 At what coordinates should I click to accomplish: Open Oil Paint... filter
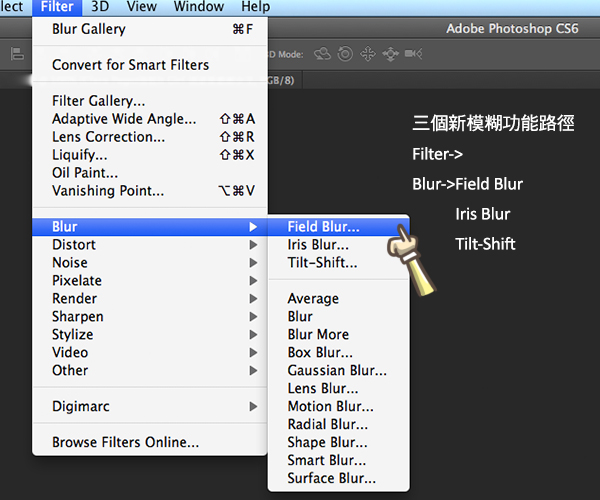pyautogui.click(x=150, y=173)
